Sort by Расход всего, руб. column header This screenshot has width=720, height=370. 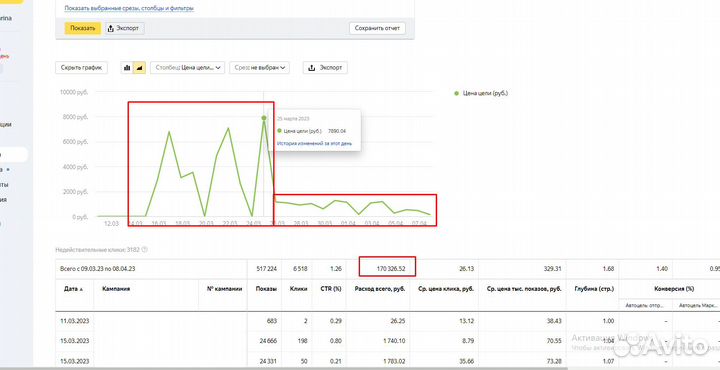tap(379, 289)
